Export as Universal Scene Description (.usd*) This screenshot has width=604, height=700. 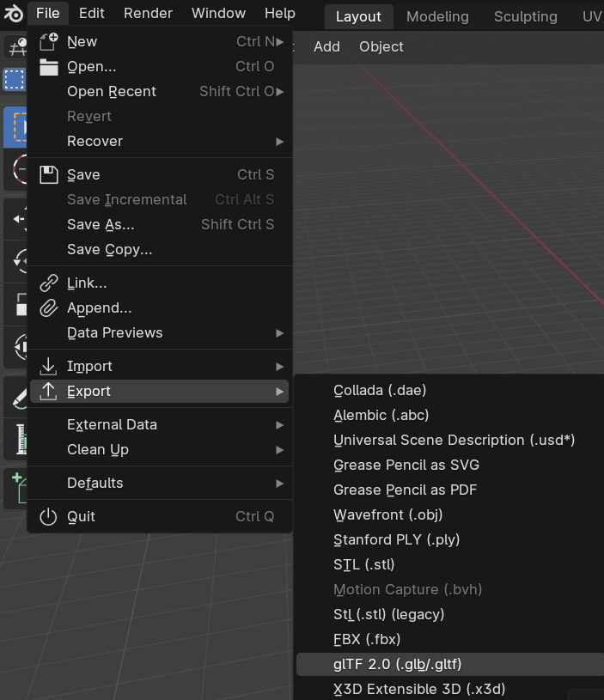pos(450,441)
